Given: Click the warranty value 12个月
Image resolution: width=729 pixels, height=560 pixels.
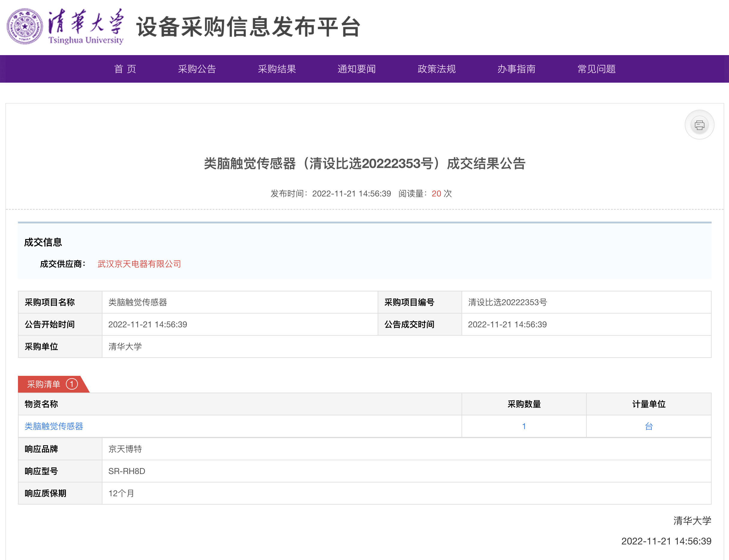Looking at the screenshot, I should [x=121, y=493].
